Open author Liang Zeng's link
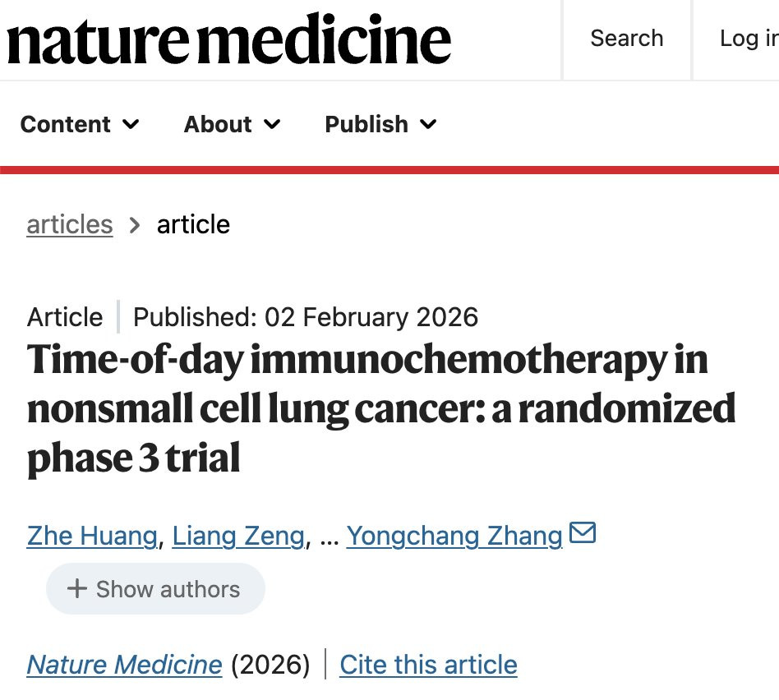Viewport: 779px width, 700px height. pos(238,536)
